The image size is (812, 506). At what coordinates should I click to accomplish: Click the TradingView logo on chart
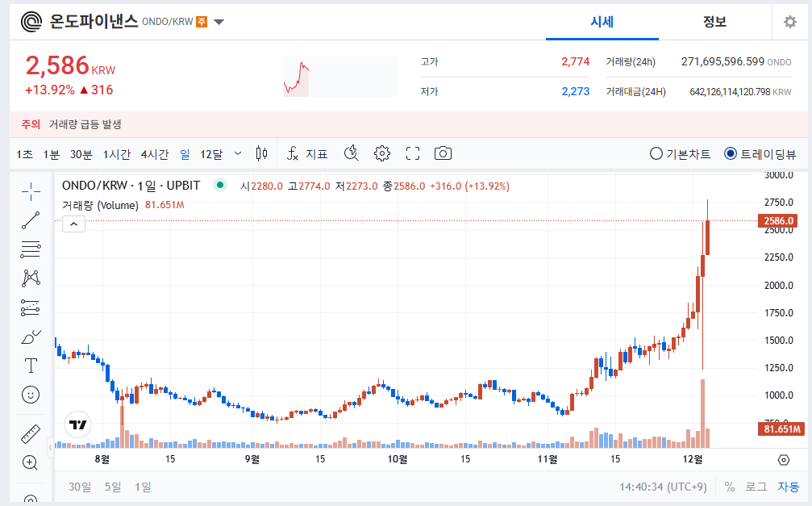(77, 424)
